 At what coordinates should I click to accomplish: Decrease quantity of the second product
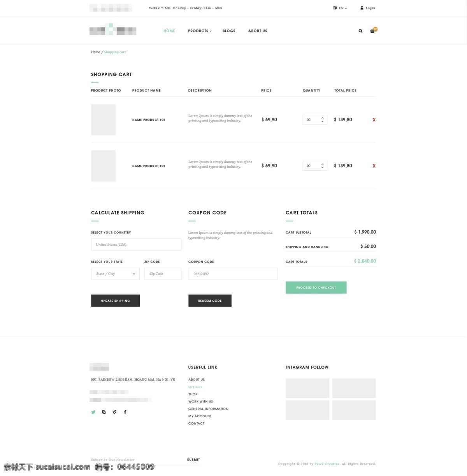[323, 168]
